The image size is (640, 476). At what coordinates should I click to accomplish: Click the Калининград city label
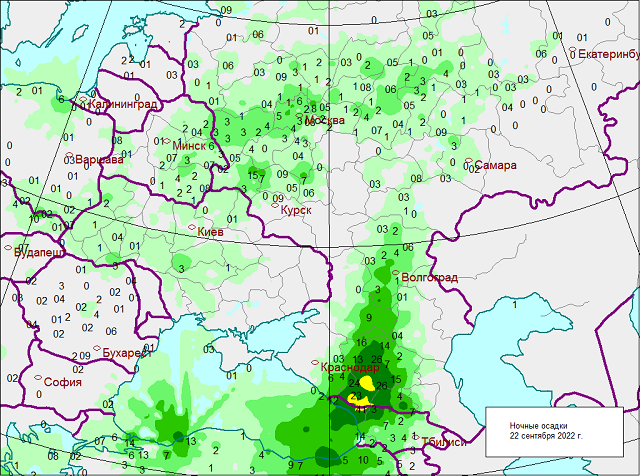(x=122, y=104)
